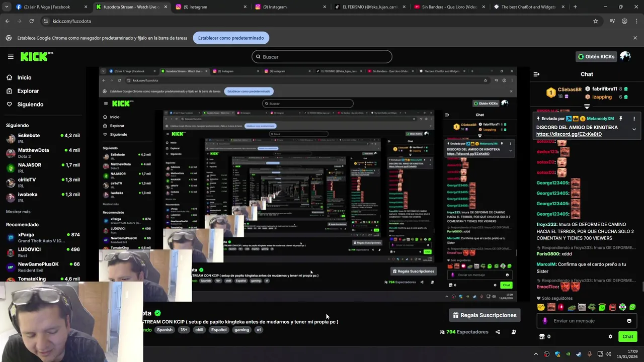Open Inicio in the sidebar

[19, 77]
